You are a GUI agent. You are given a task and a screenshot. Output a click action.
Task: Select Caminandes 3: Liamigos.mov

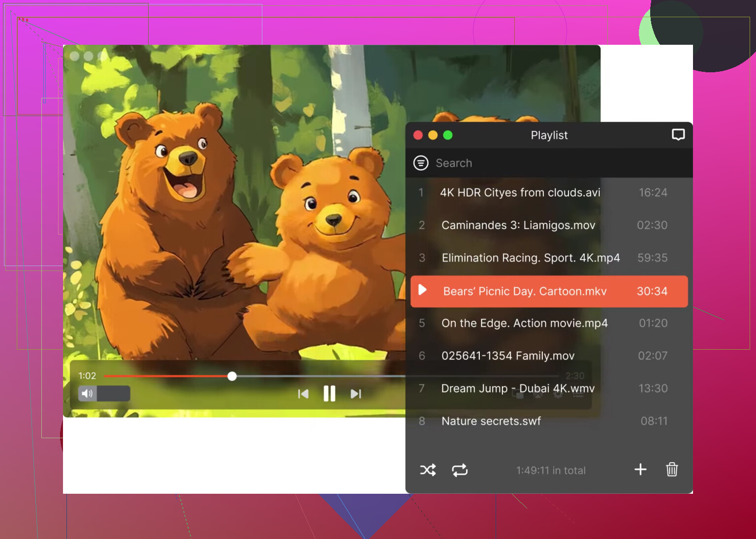(x=518, y=225)
